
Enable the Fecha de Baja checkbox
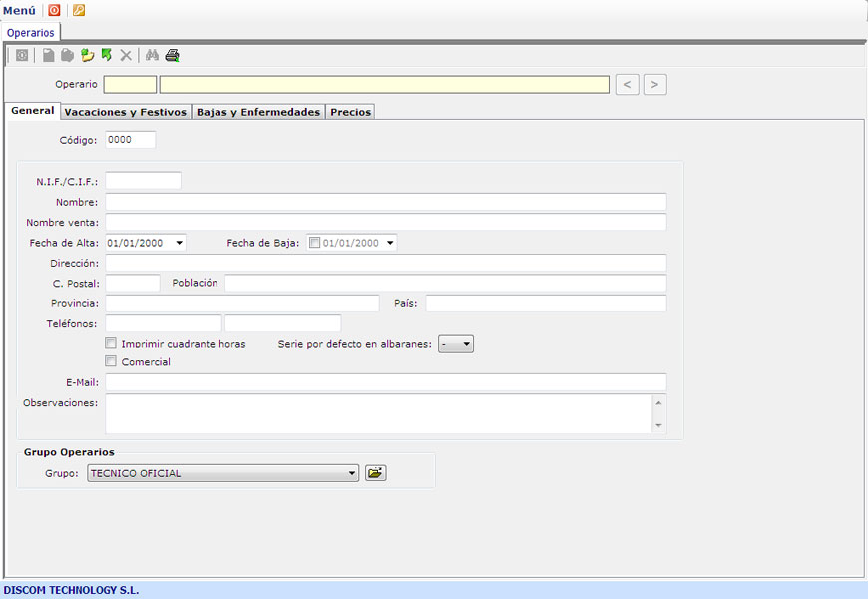click(x=315, y=243)
